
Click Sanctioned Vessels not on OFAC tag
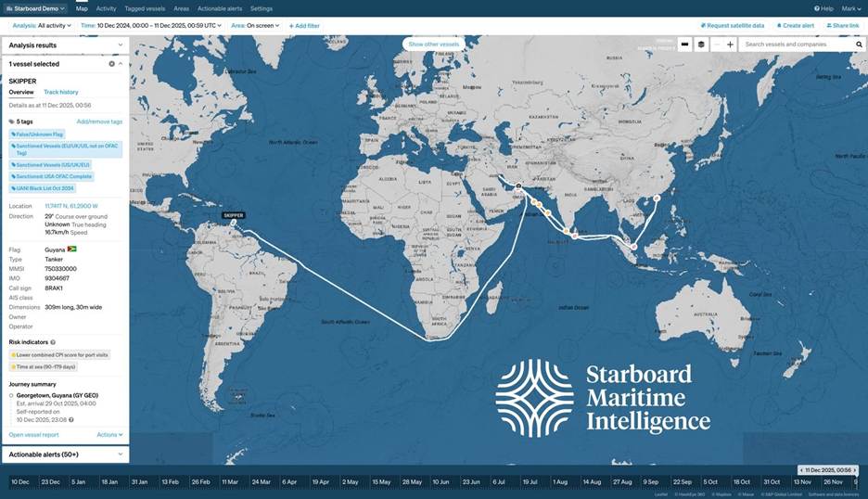pos(65,149)
